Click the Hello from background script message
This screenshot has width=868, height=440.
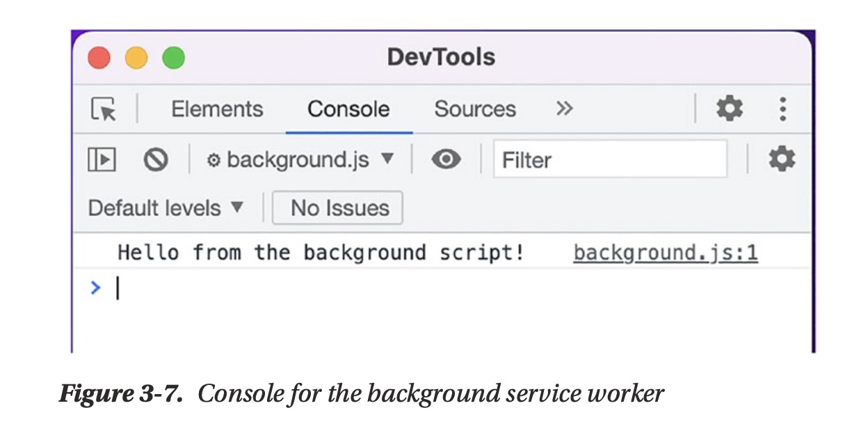pos(321,253)
